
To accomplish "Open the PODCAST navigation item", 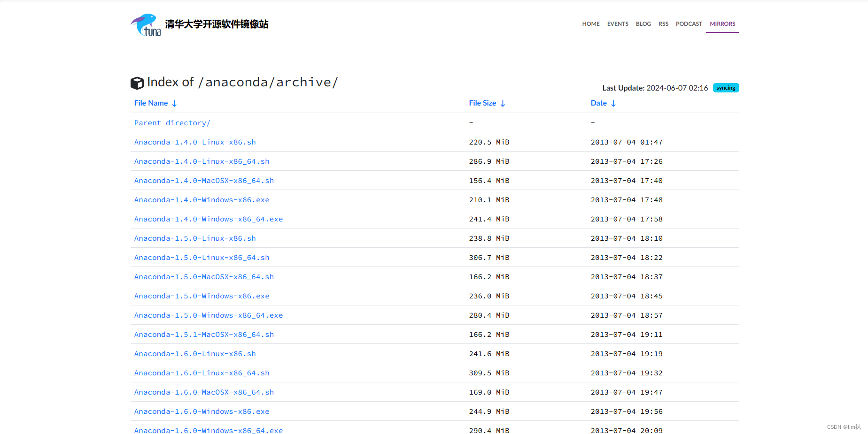I will click(689, 24).
